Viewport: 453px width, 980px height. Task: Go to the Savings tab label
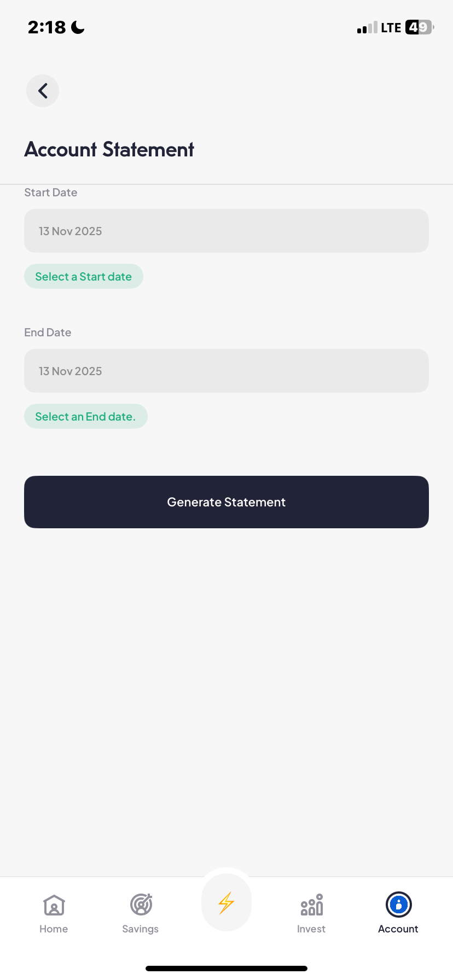141,929
